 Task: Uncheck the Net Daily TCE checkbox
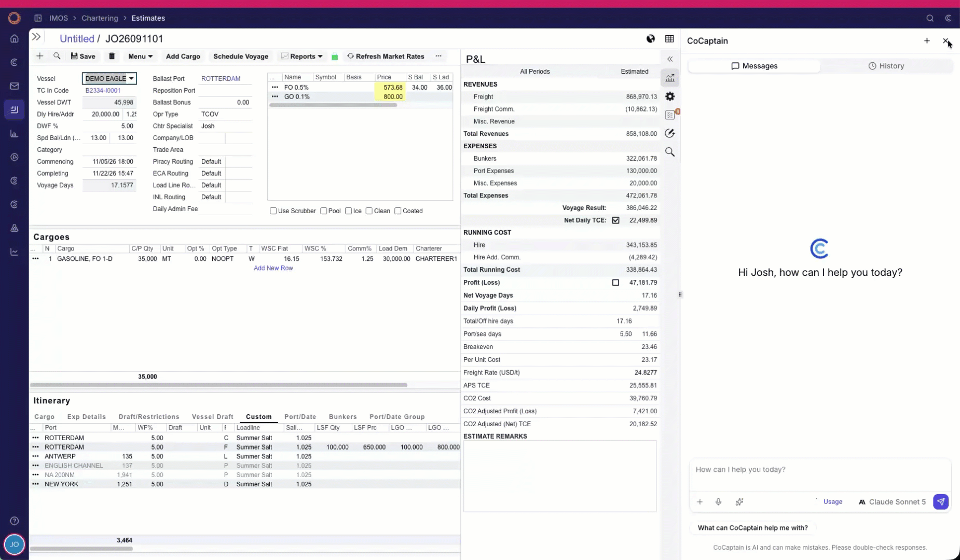click(x=615, y=220)
